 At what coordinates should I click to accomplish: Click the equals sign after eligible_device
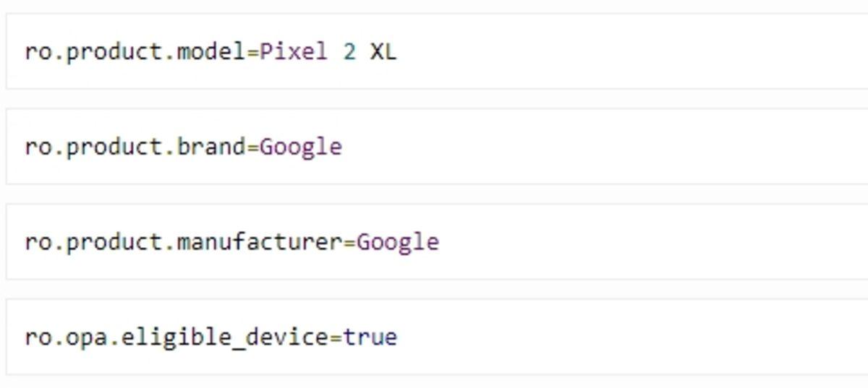336,337
